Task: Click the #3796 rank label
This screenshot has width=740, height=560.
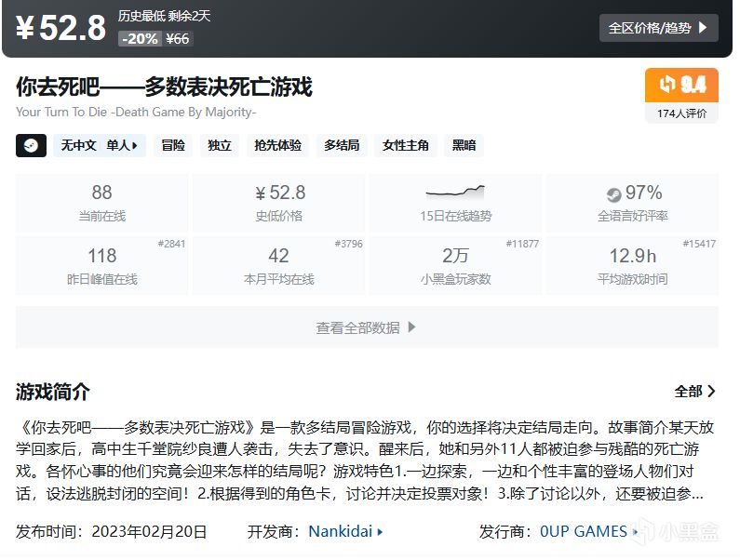Action: pos(348,244)
